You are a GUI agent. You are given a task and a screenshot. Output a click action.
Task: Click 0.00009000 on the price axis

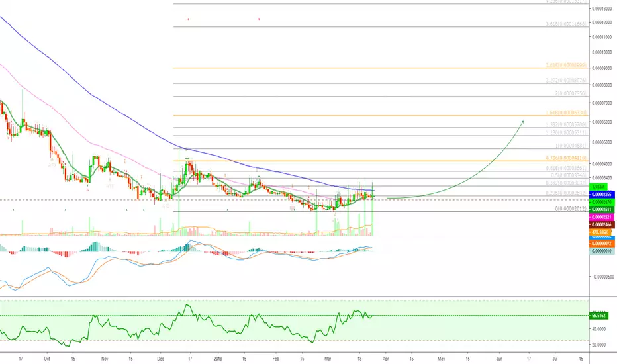pyautogui.click(x=602, y=68)
